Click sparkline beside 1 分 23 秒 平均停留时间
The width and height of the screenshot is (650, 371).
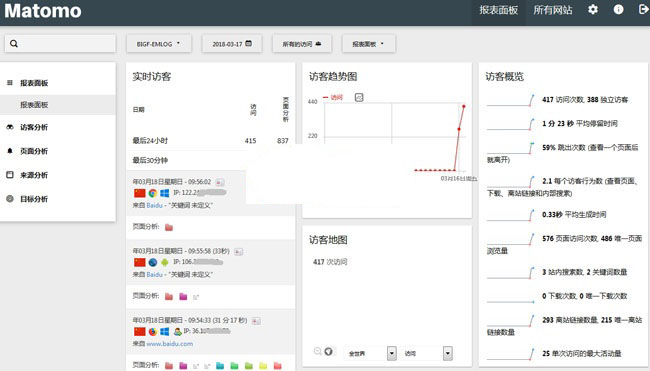point(511,124)
